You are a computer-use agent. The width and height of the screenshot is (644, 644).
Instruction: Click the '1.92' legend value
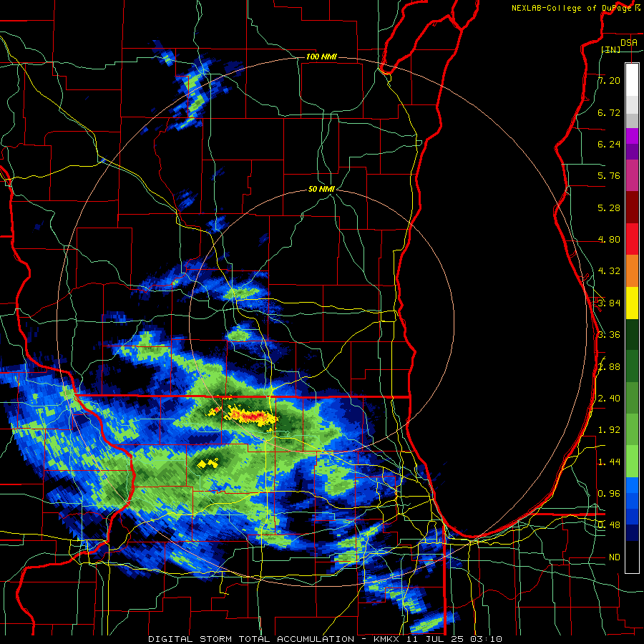click(x=609, y=430)
